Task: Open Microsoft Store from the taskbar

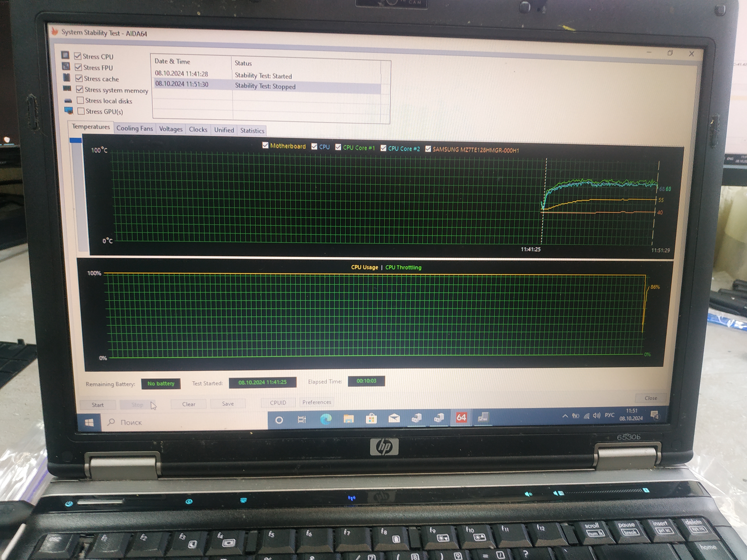Action: pos(371,419)
